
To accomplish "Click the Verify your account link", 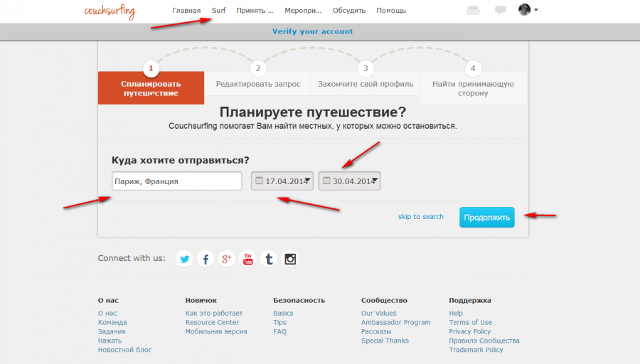I will pyautogui.click(x=313, y=31).
